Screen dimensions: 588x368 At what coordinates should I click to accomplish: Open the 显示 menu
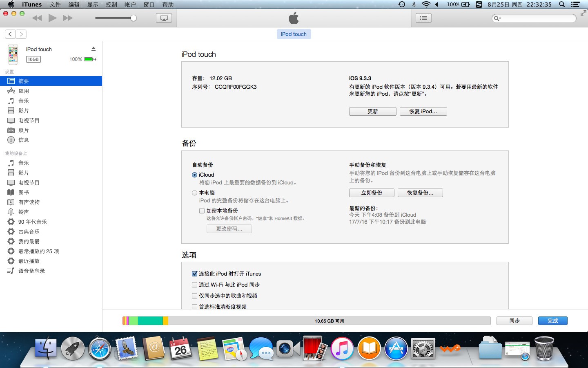click(x=93, y=4)
